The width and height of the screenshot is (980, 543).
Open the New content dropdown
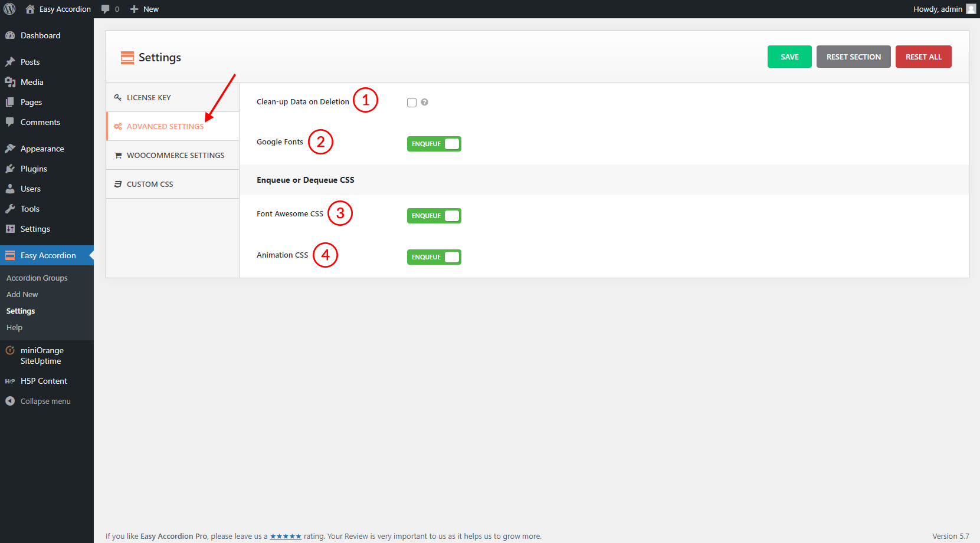click(x=145, y=9)
